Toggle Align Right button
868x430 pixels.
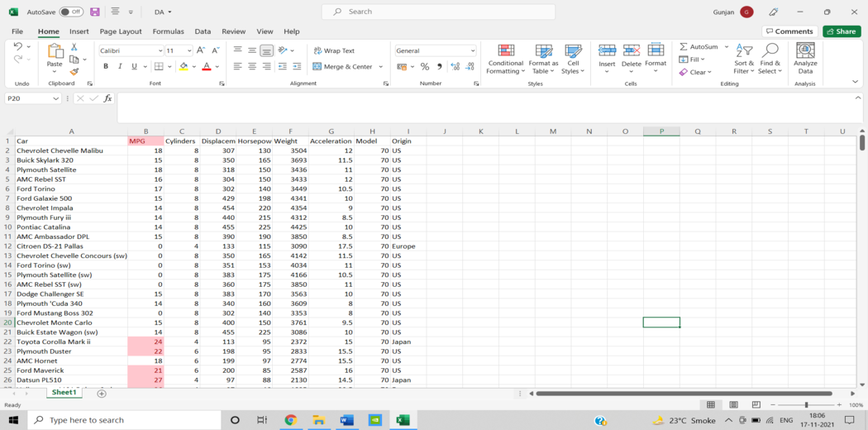[x=267, y=66]
